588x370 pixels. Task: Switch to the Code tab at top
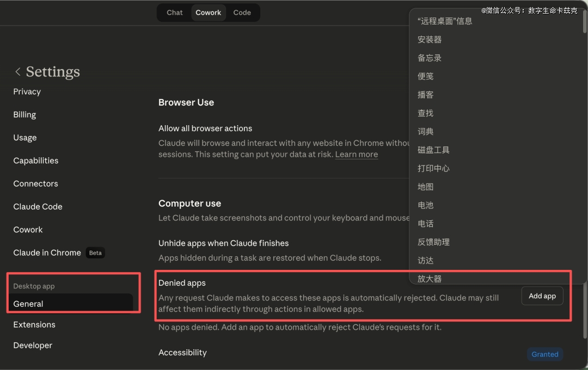(x=242, y=13)
